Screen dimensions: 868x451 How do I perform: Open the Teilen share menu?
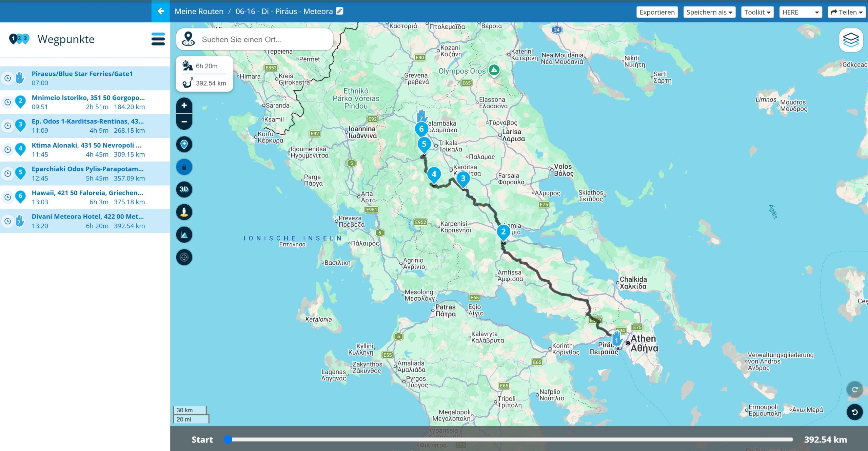pos(846,12)
